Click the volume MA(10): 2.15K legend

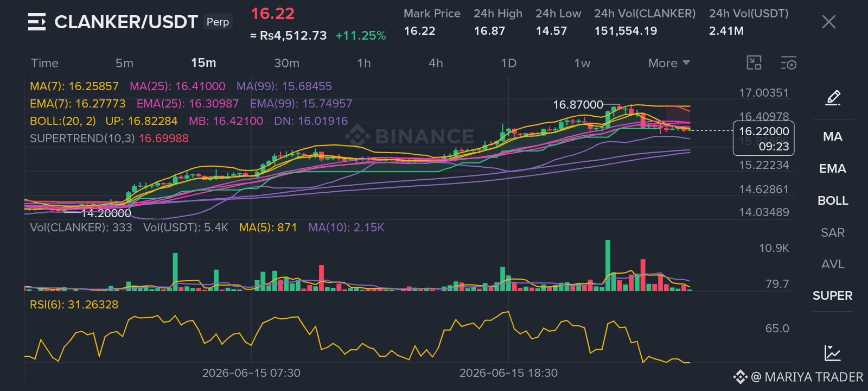coord(346,228)
